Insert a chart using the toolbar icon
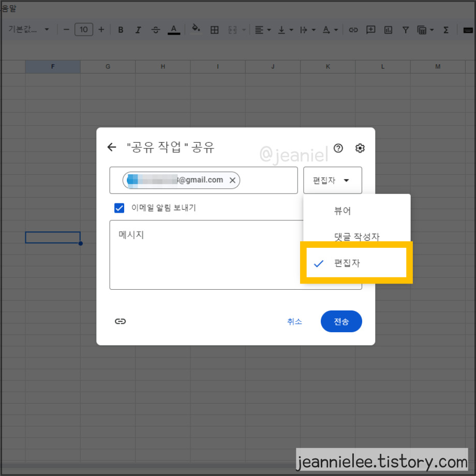This screenshot has height=476, width=476. (388, 29)
